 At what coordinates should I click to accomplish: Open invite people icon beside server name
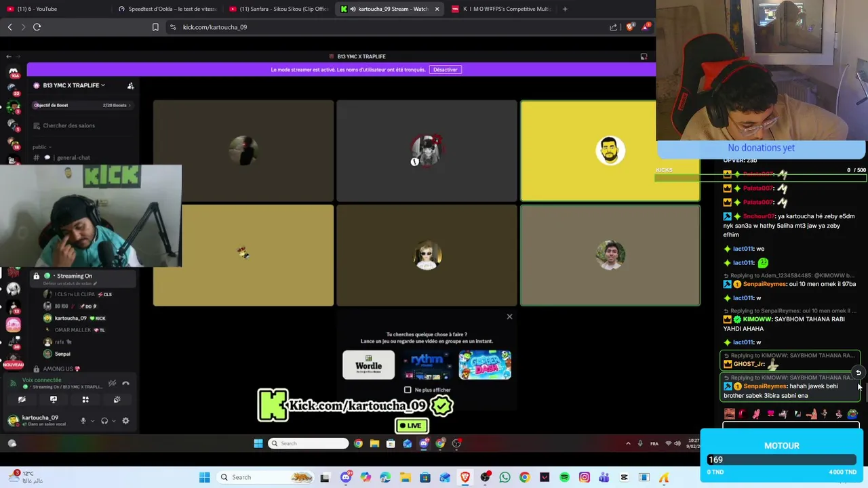pyautogui.click(x=130, y=85)
